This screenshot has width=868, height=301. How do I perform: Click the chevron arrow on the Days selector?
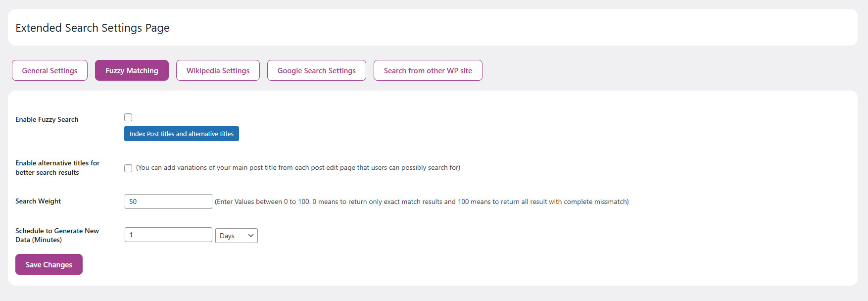(251, 236)
